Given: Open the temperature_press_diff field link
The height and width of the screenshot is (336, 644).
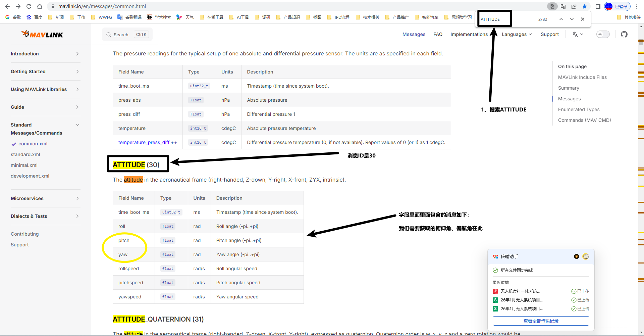Looking at the screenshot, I should click(144, 142).
